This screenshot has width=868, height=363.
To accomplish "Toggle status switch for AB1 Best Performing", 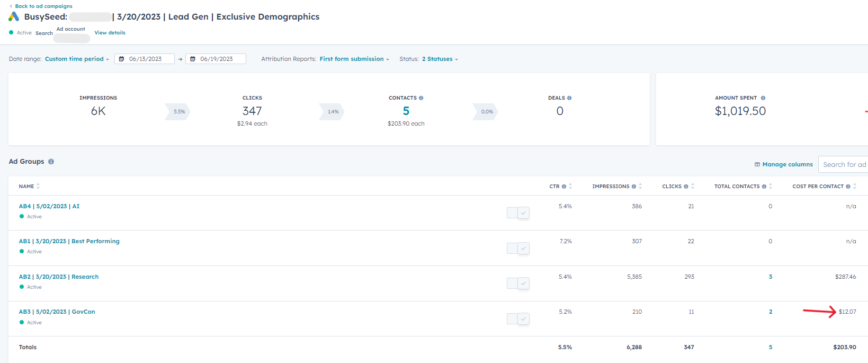I will (518, 249).
